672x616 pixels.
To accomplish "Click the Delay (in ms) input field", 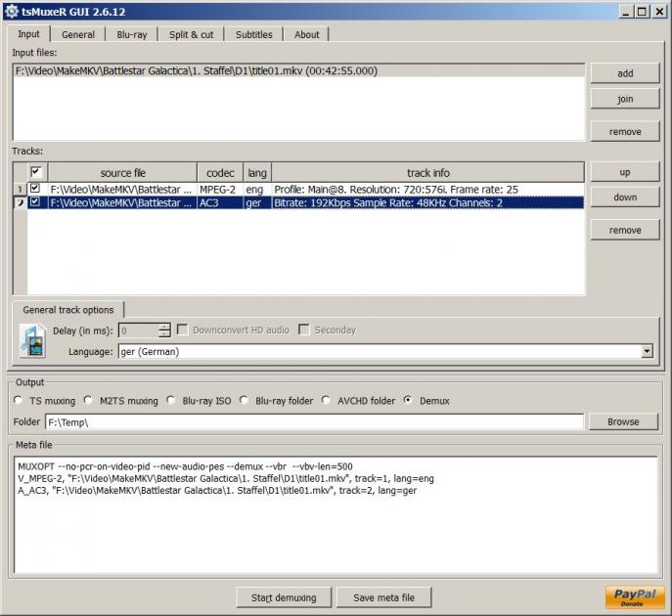I will click(x=139, y=330).
